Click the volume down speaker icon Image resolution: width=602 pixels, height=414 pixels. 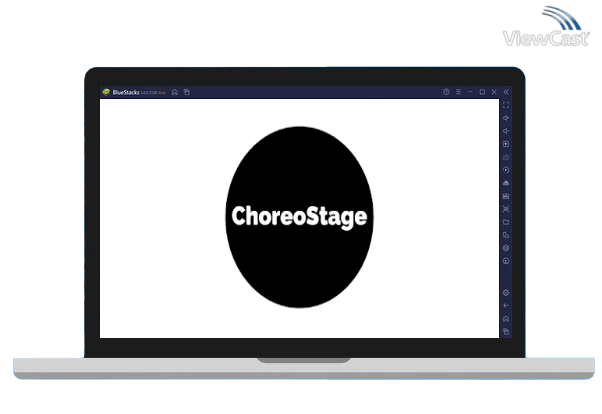pyautogui.click(x=506, y=131)
